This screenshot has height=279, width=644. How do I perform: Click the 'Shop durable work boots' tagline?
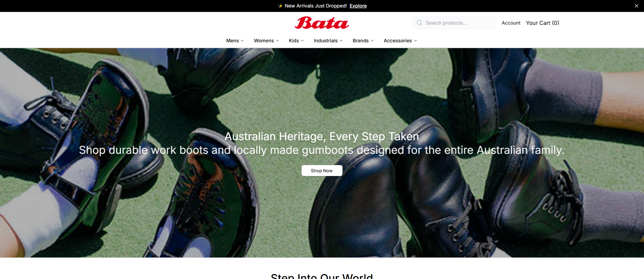322,150
